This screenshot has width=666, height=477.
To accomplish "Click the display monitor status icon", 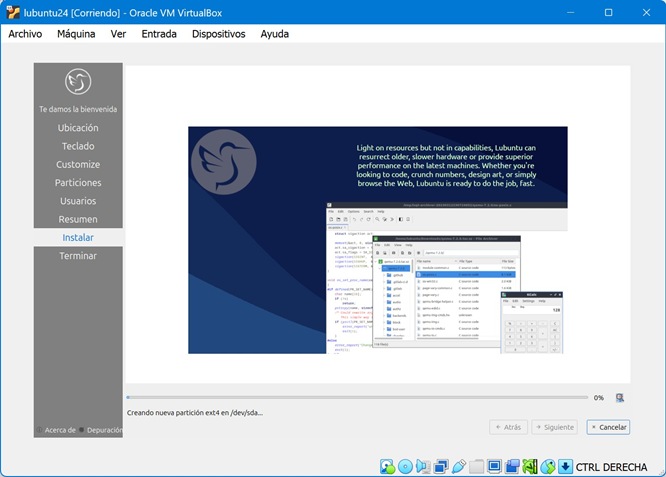I will (495, 466).
